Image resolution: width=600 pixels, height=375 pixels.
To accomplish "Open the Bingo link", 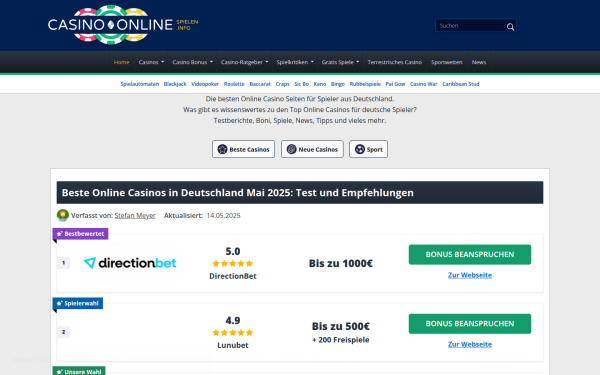I will (x=338, y=84).
